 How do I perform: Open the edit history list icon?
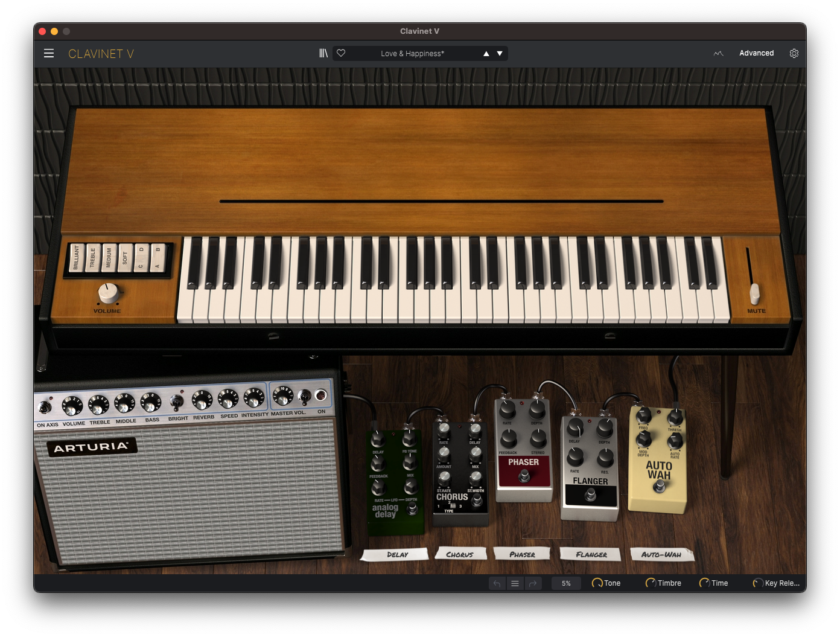(515, 583)
